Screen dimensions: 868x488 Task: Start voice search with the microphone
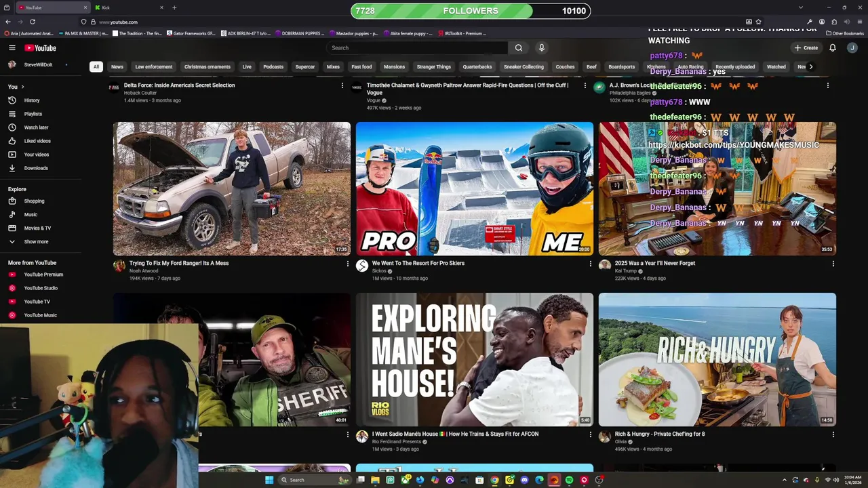[x=541, y=48]
